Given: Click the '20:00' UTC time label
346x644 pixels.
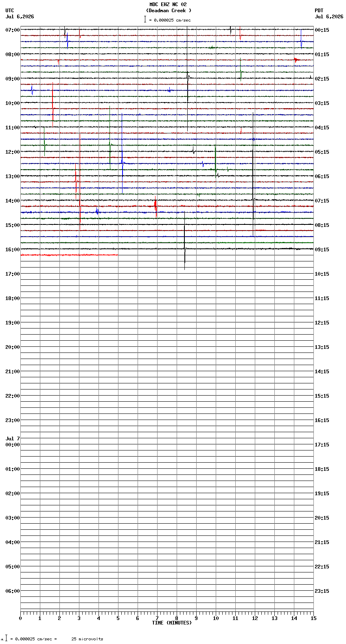Looking at the screenshot, I should [x=13, y=347].
